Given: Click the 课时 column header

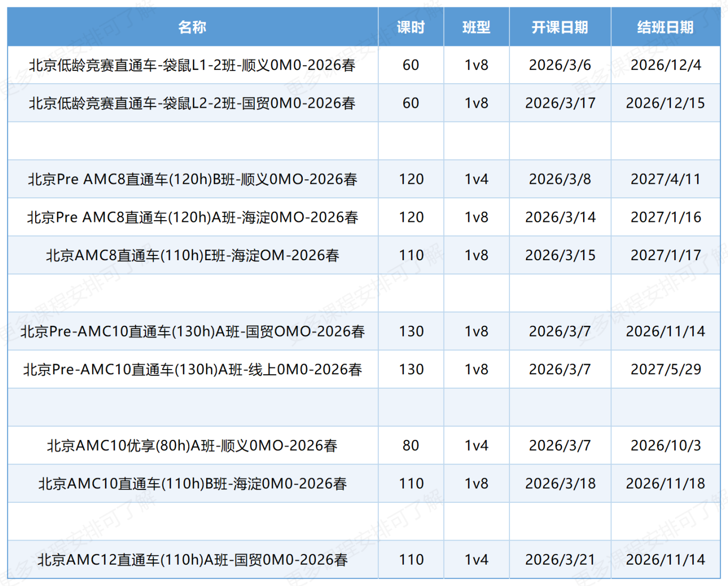Looking at the screenshot, I should click(x=410, y=27).
